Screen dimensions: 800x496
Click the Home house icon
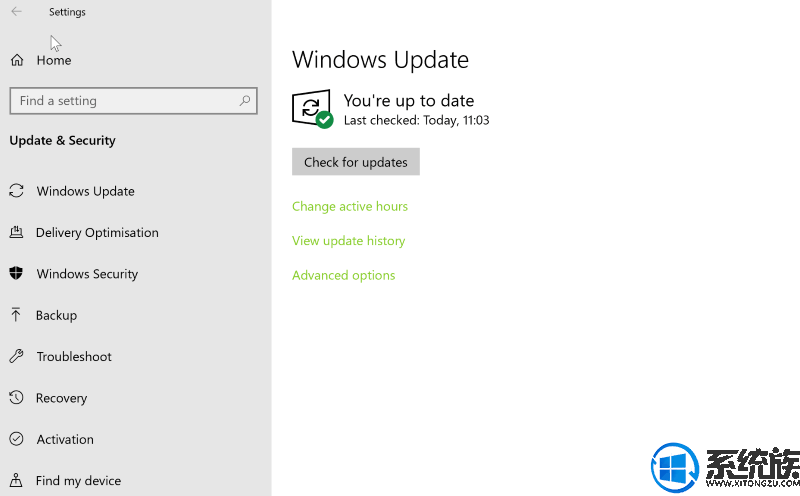[17, 60]
